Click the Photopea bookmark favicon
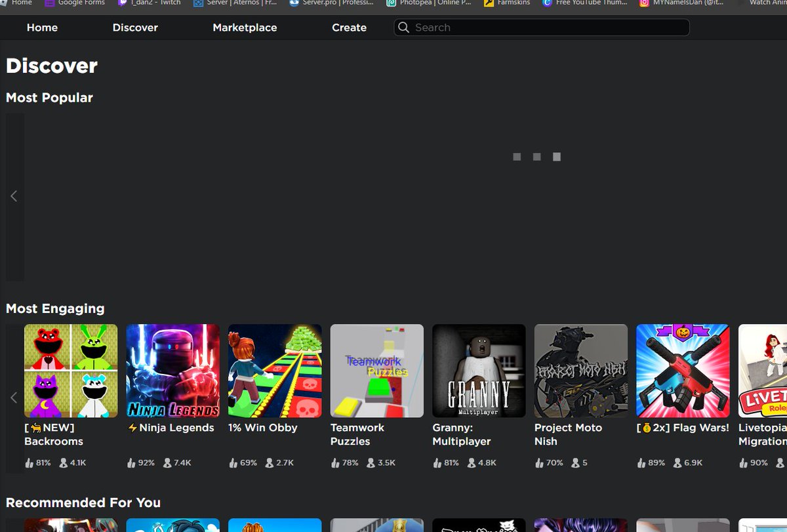787x532 pixels. 392,3
